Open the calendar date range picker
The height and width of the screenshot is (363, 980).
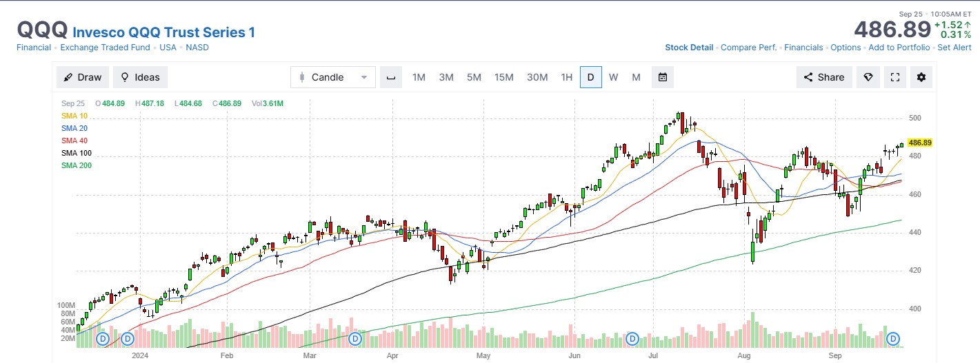tap(663, 77)
